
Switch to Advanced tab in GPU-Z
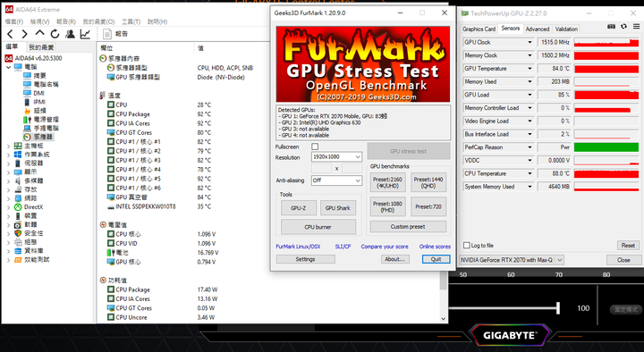[x=538, y=29]
